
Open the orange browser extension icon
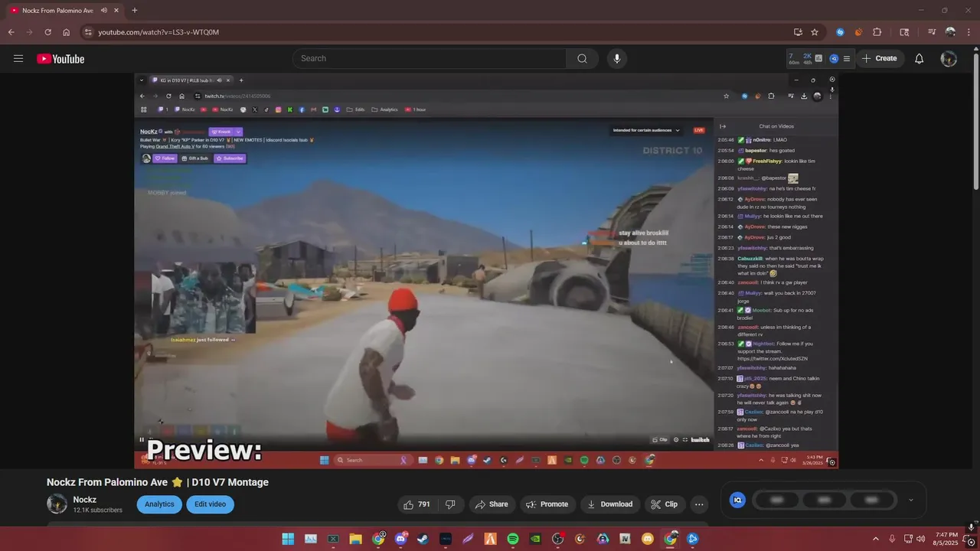point(858,32)
